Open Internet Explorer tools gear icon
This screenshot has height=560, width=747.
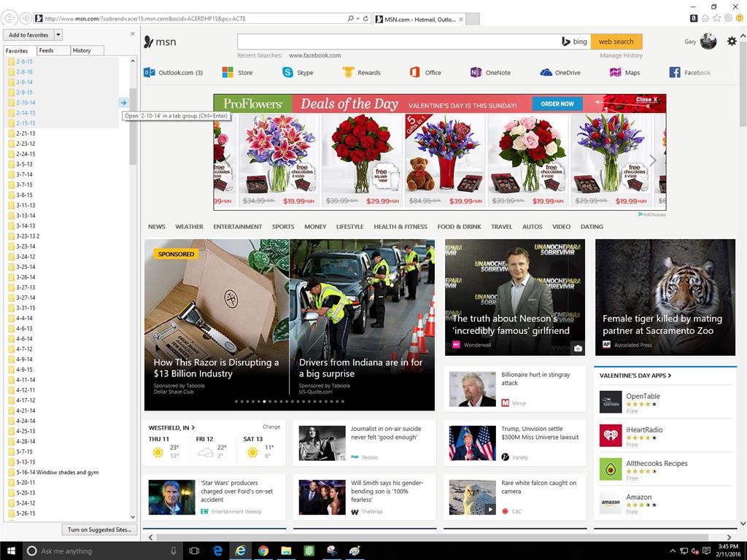pos(729,18)
